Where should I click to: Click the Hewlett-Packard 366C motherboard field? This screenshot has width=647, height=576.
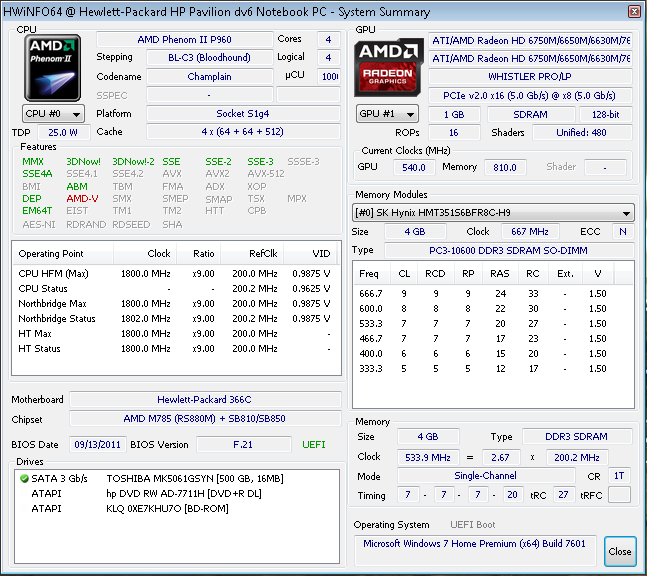pos(205,399)
